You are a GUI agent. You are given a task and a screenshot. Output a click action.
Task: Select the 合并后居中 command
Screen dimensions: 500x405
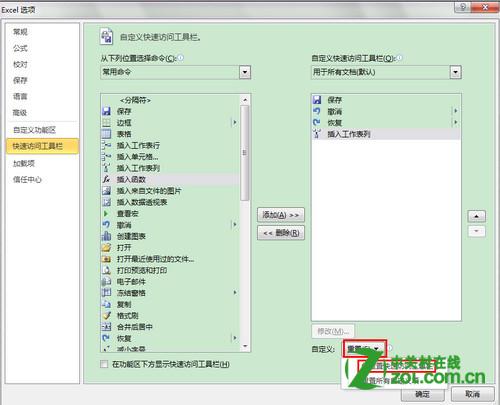[x=170, y=327]
